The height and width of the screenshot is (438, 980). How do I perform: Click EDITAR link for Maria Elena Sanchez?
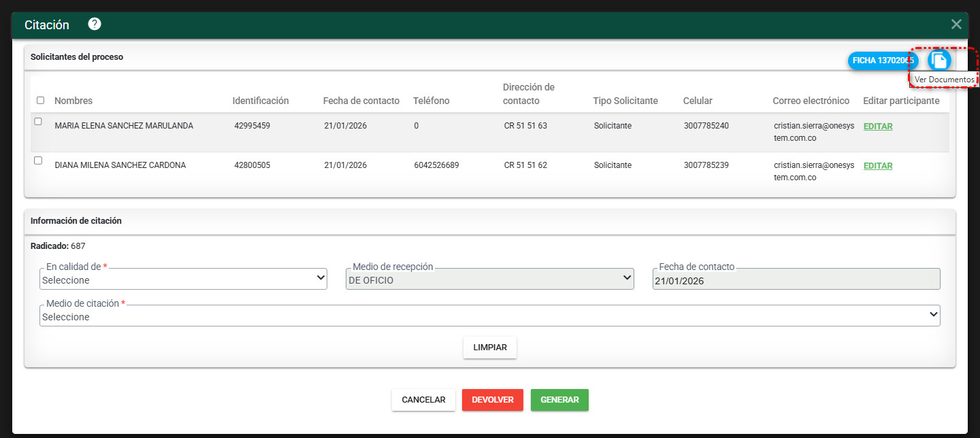[878, 127]
